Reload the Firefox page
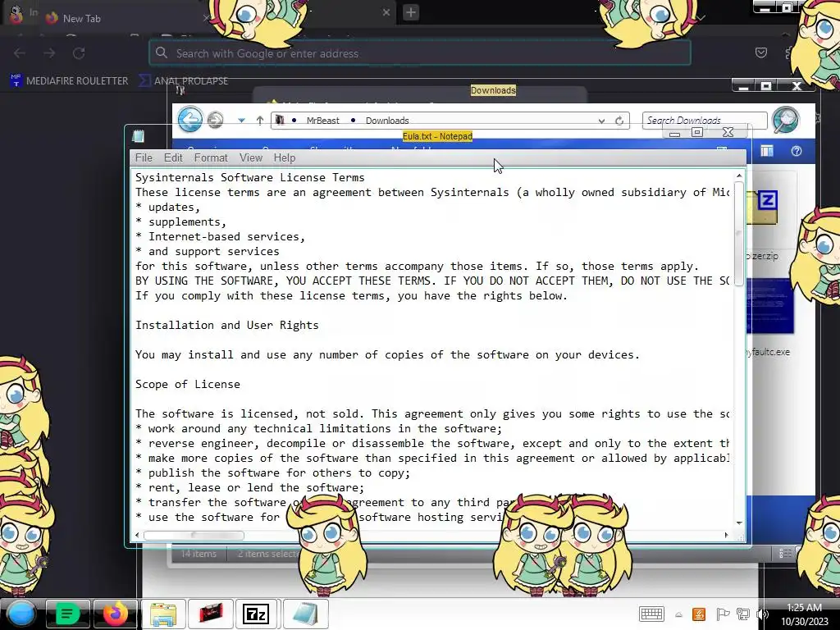Viewport: 840px width, 630px height. tap(79, 53)
